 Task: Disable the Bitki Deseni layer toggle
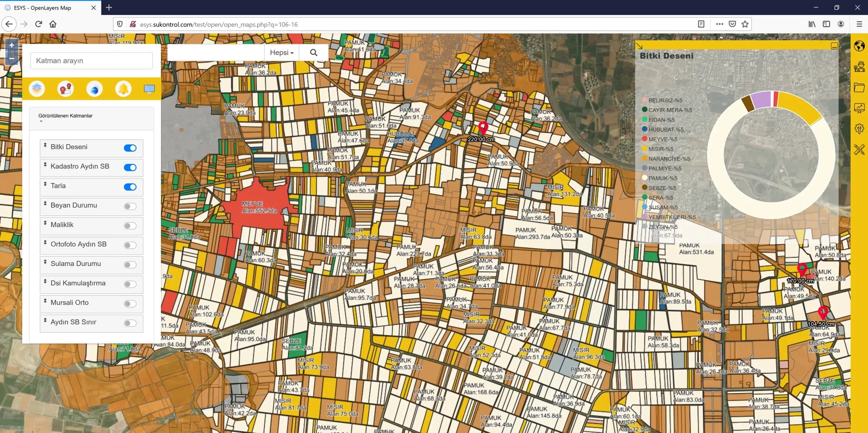point(130,148)
